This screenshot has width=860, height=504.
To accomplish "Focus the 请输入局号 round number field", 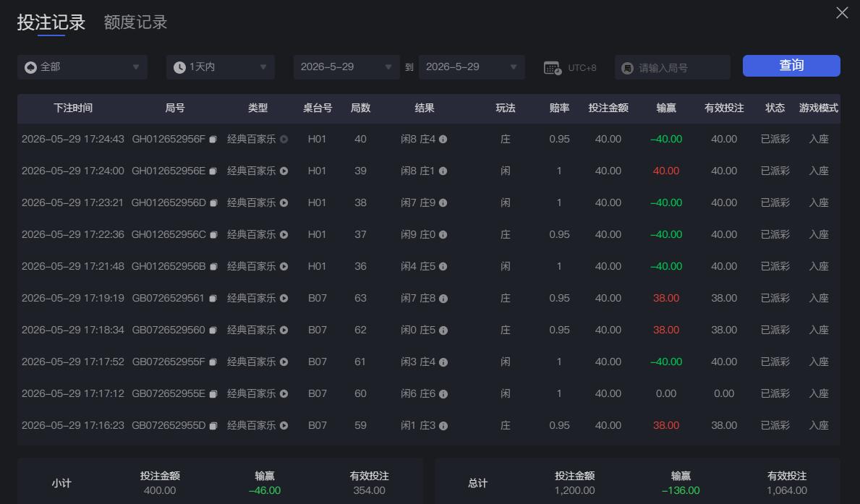I will pyautogui.click(x=673, y=67).
